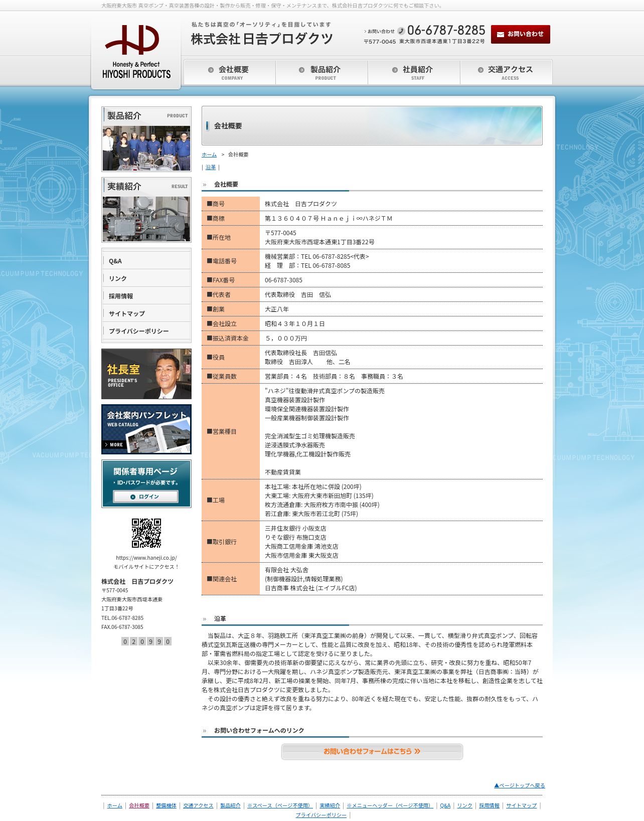Click the footer ※スペース（ページ不使用） link

[280, 805]
